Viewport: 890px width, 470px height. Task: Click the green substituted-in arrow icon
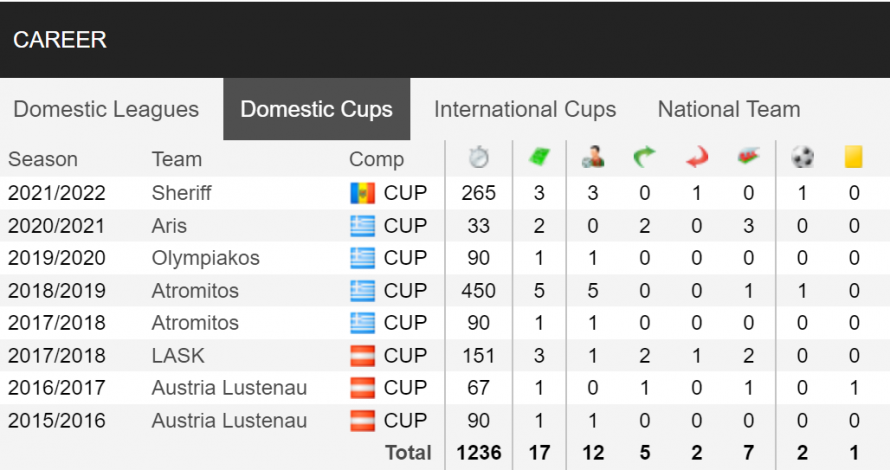pos(644,157)
